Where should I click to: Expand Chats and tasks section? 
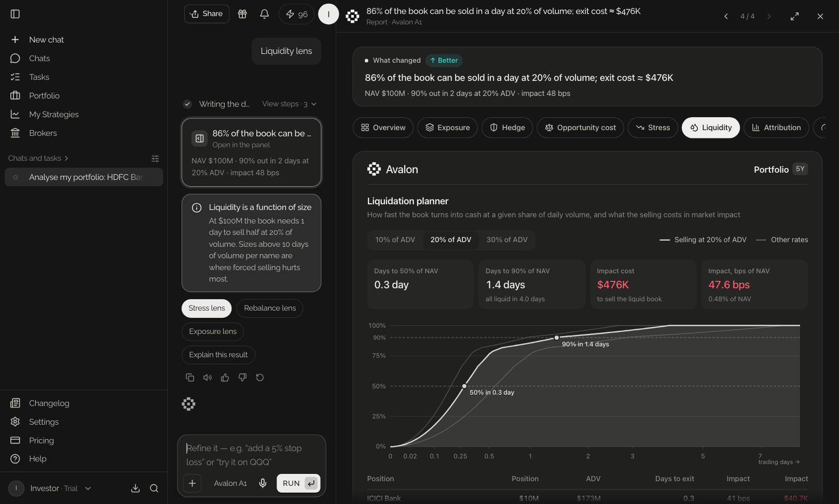pyautogui.click(x=38, y=158)
